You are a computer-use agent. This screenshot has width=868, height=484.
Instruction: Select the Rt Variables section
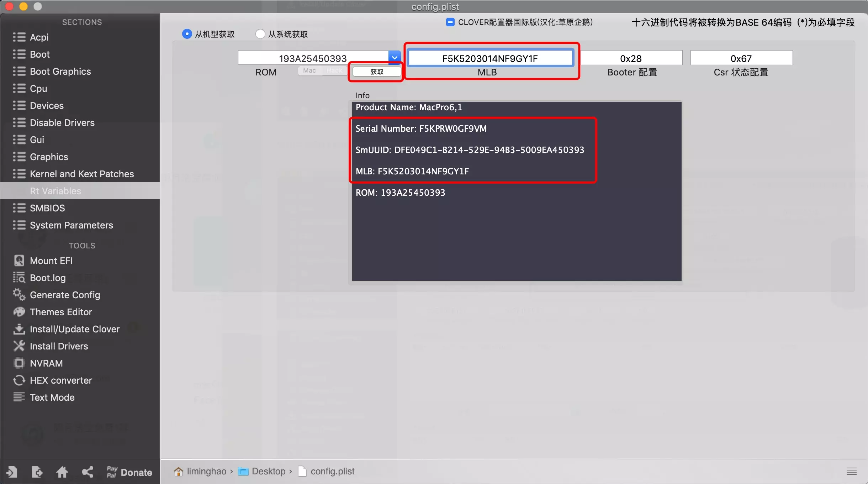tap(80, 191)
